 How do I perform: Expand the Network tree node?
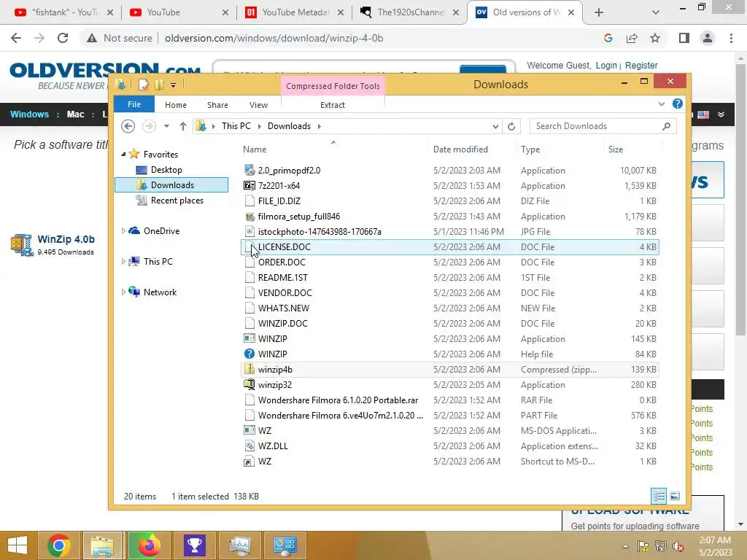(123, 292)
